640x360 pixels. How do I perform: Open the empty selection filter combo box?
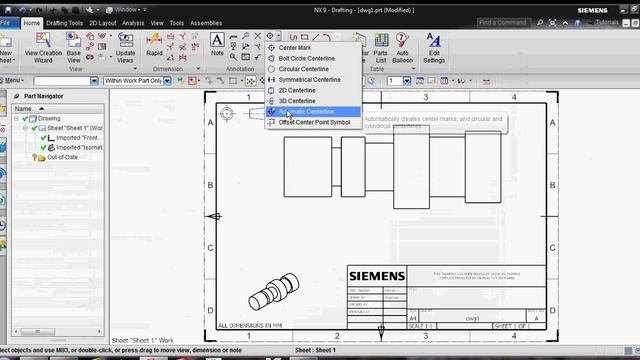[66, 81]
